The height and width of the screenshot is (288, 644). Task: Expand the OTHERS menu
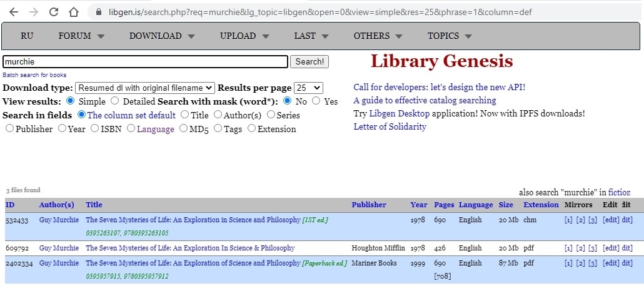(x=378, y=36)
